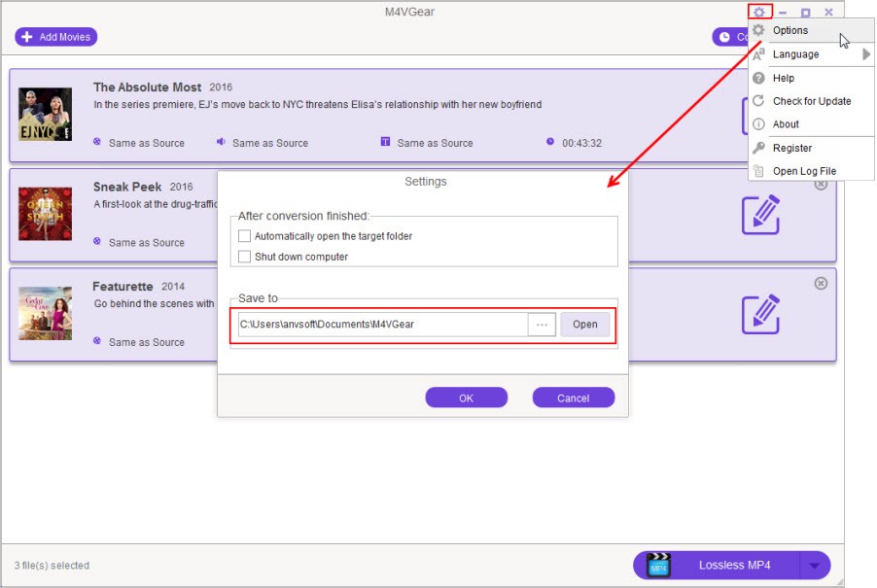Click the Options gear icon in menu
Screen dimensions: 877x588
tap(758, 30)
